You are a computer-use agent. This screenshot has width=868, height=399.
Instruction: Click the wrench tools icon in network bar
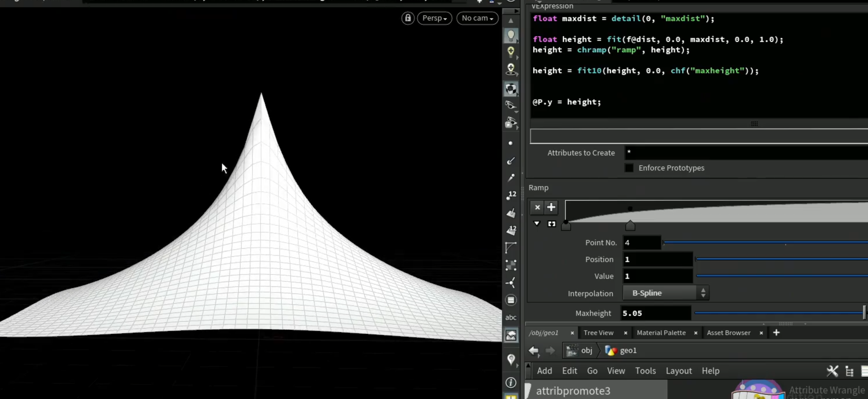pos(832,371)
